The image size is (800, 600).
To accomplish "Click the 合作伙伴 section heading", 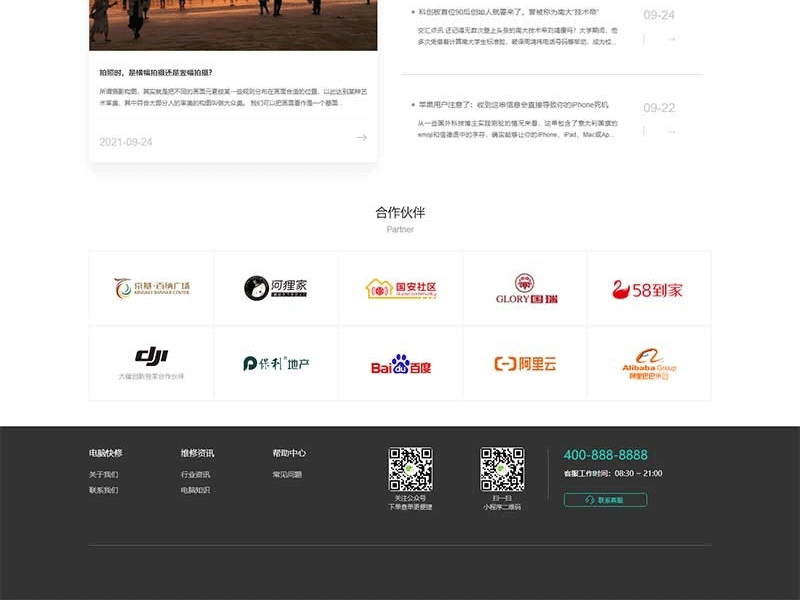I will (400, 212).
